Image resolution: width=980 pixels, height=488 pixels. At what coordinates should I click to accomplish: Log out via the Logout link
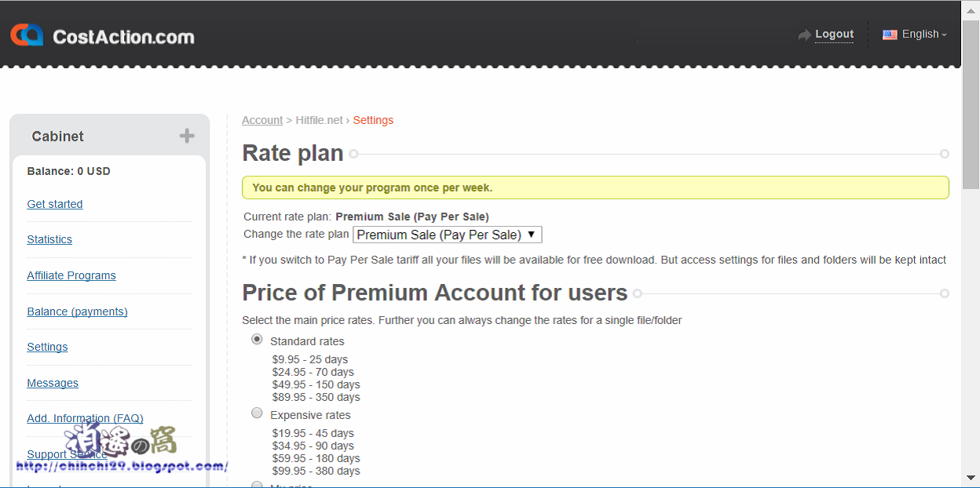[834, 35]
